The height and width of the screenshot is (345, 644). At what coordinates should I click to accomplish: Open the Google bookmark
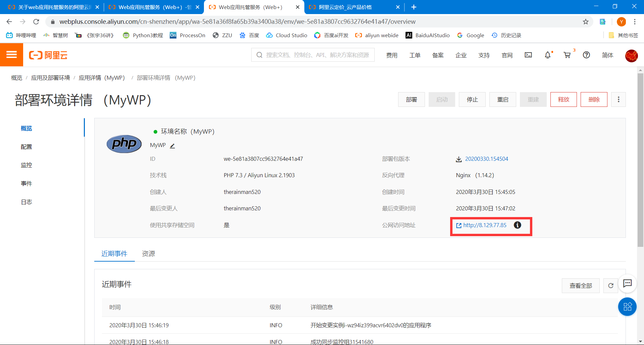[x=471, y=35]
